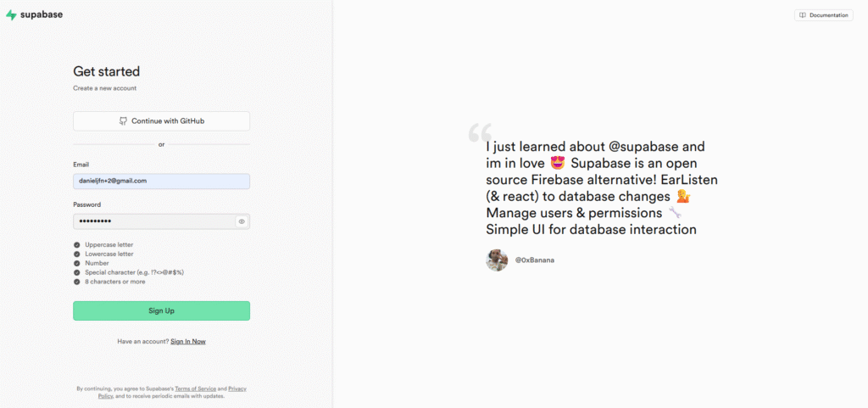Click the 8 characters or more checkmark
Viewport: 868px width, 408px height.
[77, 281]
